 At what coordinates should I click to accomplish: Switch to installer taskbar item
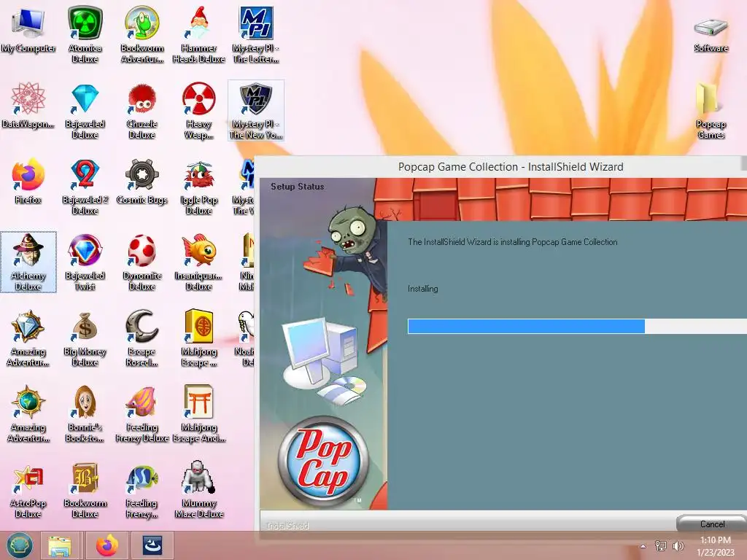(152, 545)
